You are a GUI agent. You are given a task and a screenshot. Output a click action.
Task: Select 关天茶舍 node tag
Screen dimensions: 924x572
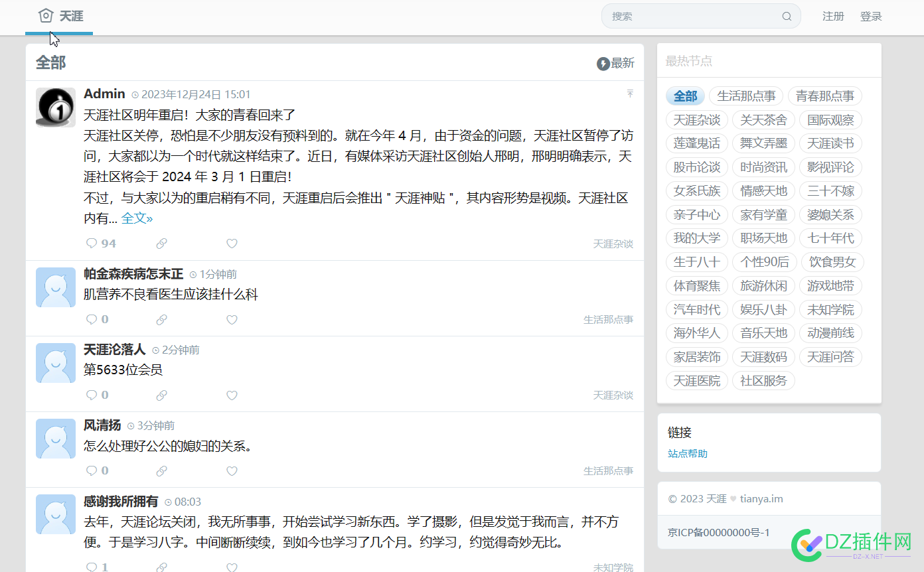pos(763,120)
